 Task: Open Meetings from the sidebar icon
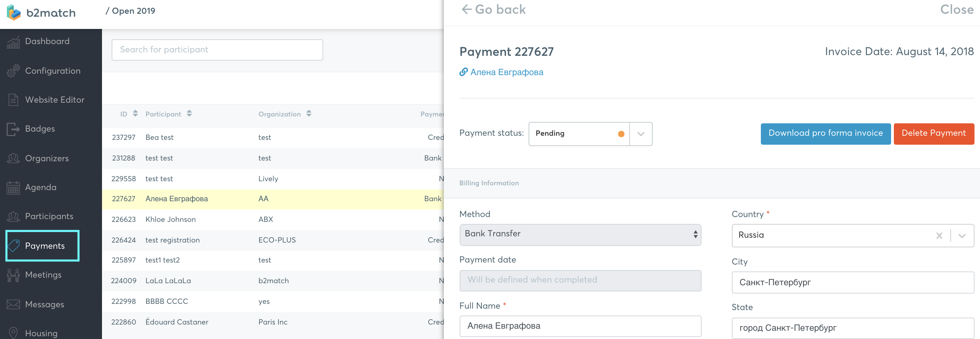click(x=13, y=275)
